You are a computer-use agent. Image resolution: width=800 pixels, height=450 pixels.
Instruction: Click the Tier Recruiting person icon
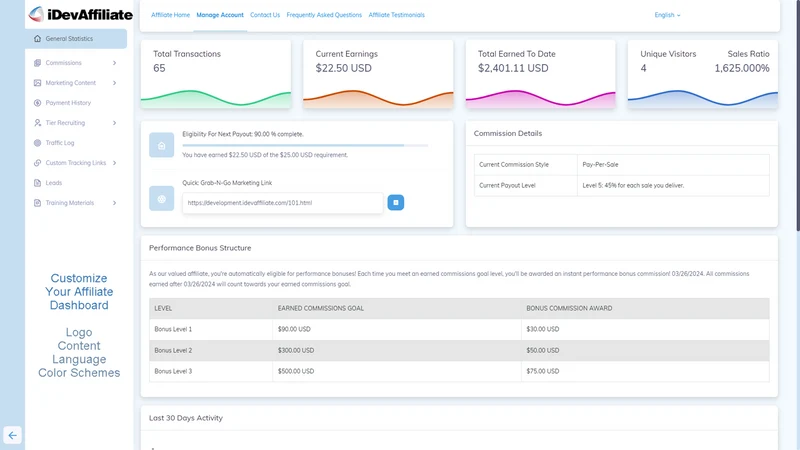pyautogui.click(x=37, y=123)
